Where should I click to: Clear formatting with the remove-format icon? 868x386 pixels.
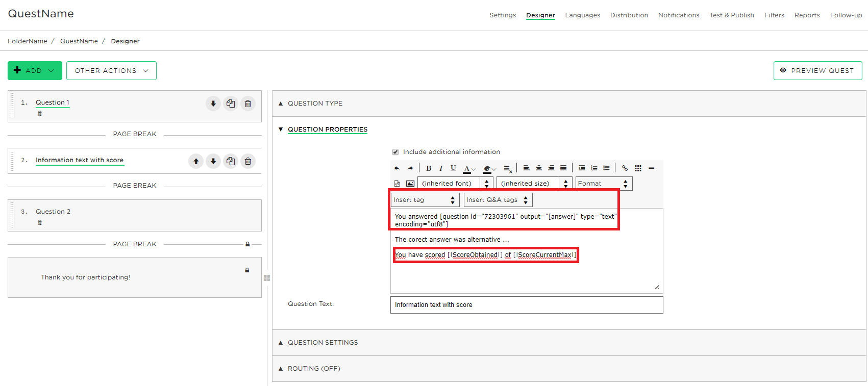[x=508, y=168]
